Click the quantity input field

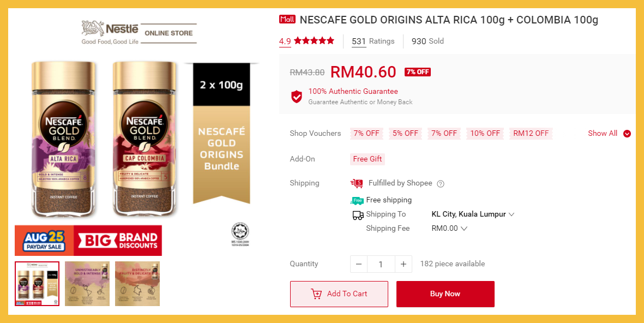[381, 264]
